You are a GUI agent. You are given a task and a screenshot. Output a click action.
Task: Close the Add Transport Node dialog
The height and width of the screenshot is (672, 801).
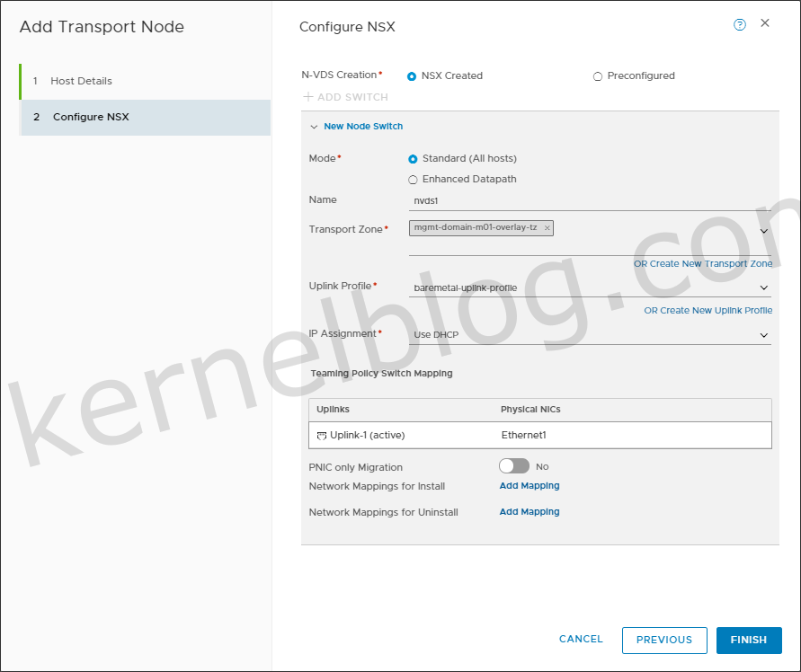point(765,23)
